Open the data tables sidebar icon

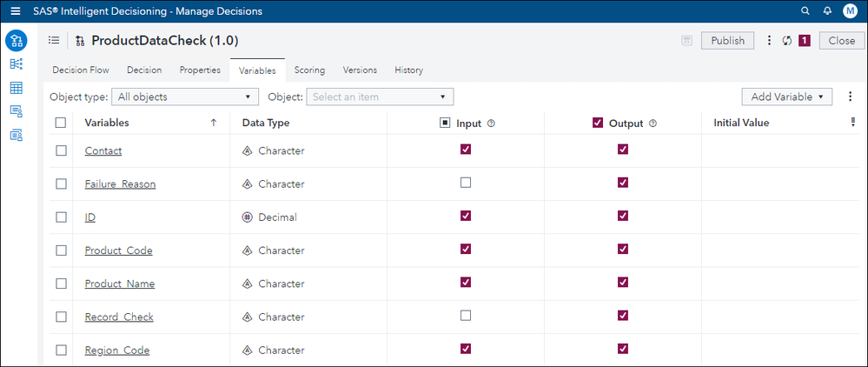tap(16, 88)
